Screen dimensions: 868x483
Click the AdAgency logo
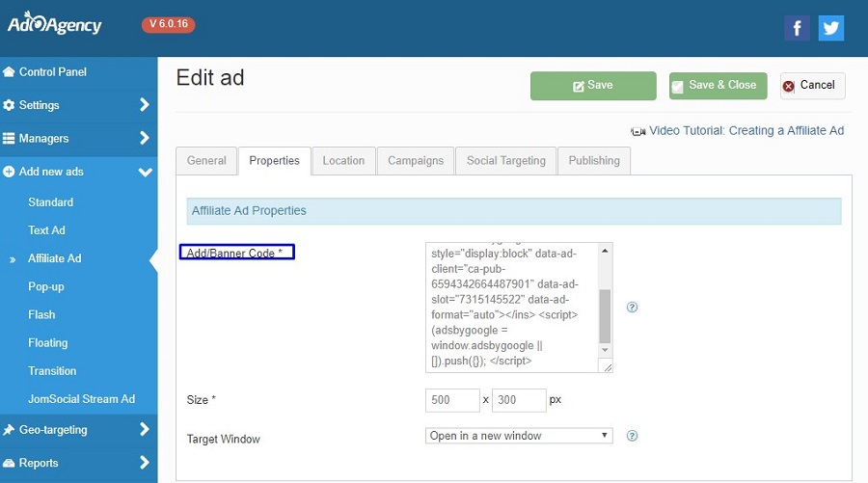tap(54, 24)
